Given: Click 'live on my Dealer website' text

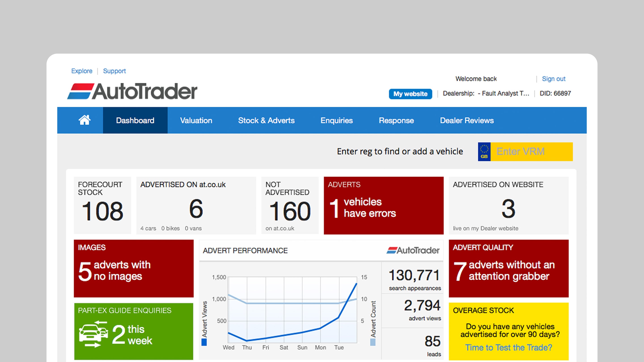Looking at the screenshot, I should tap(485, 228).
